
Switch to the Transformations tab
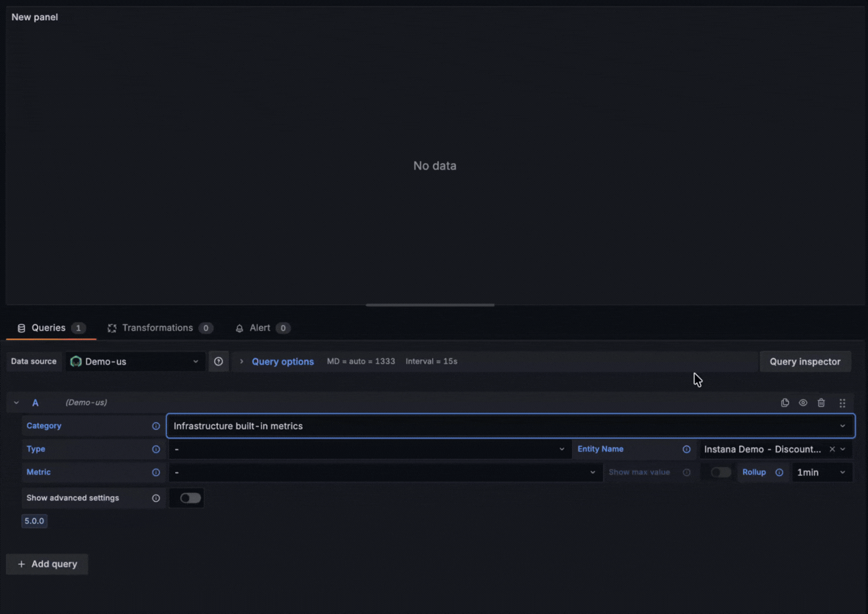tap(160, 328)
